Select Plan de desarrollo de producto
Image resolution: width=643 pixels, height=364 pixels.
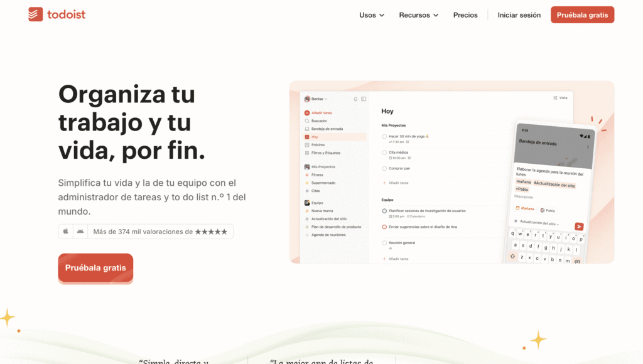click(333, 227)
